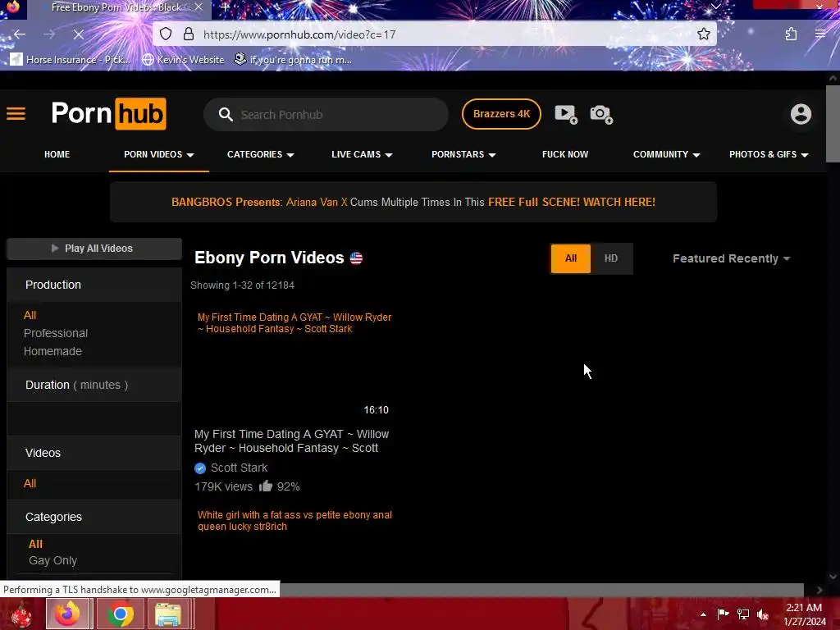The height and width of the screenshot is (630, 840).
Task: Click the Duration (minutes) filter header
Action: 76,385
